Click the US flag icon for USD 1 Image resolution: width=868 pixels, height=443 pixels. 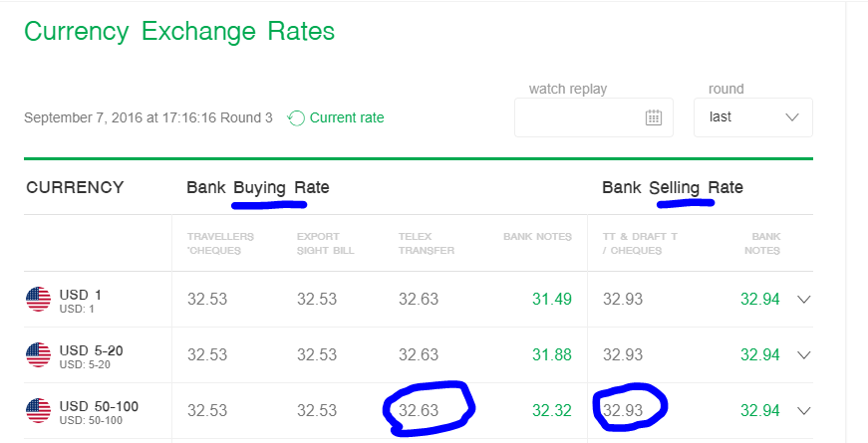point(38,300)
